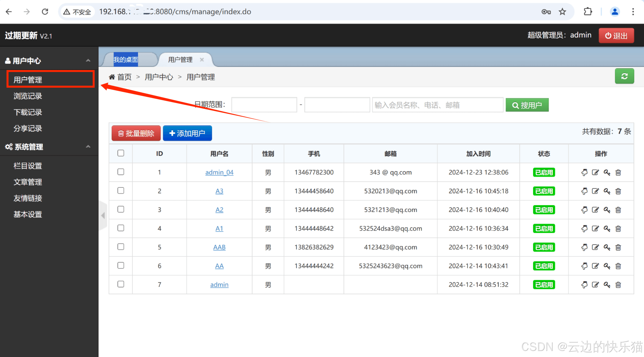Toggle the select-all checkbox in table header
Image resolution: width=644 pixels, height=357 pixels.
point(121,153)
